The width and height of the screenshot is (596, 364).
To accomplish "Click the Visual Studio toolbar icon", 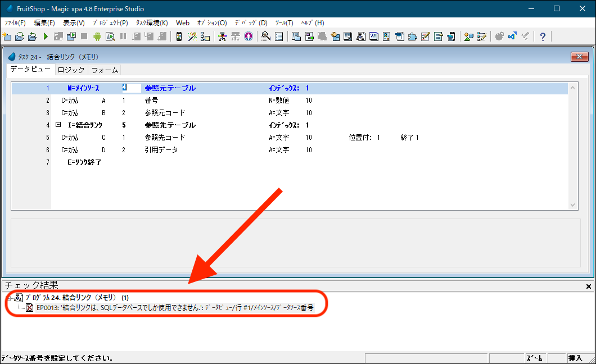I will 512,37.
